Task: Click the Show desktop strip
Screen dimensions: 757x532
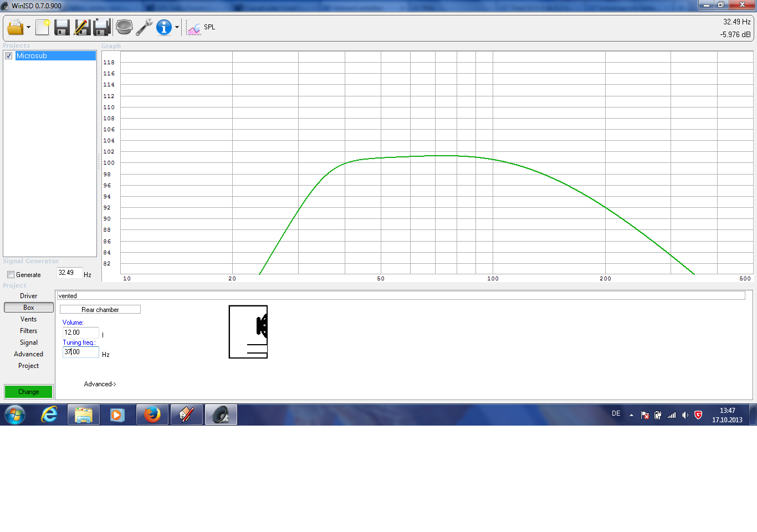Action: (753, 415)
